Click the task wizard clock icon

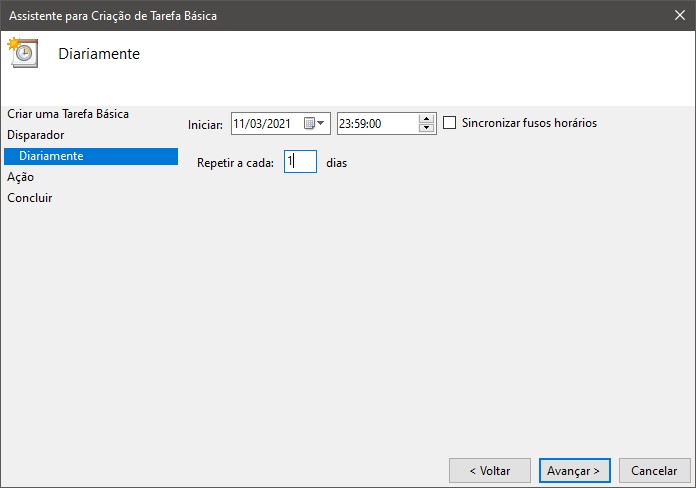pos(22,54)
